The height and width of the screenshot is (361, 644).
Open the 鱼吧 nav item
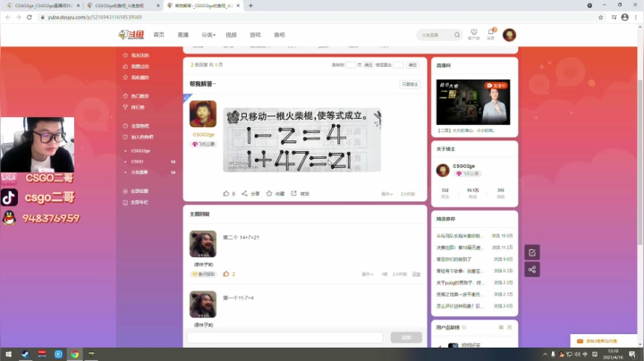click(x=279, y=35)
